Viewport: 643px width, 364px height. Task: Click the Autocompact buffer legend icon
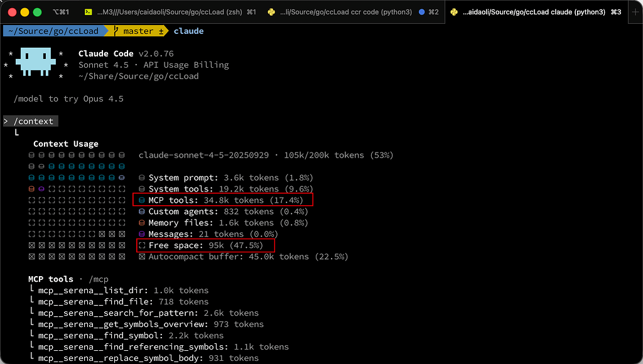[x=142, y=257]
